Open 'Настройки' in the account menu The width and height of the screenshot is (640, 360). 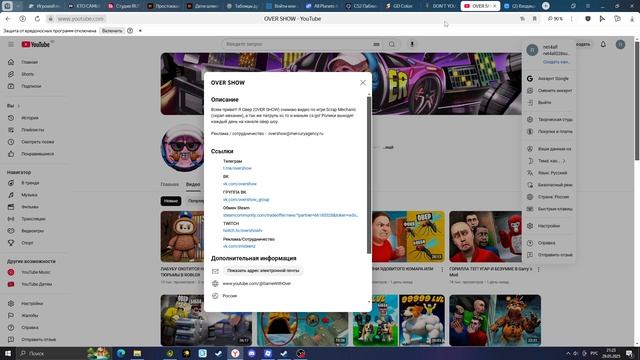tap(549, 226)
